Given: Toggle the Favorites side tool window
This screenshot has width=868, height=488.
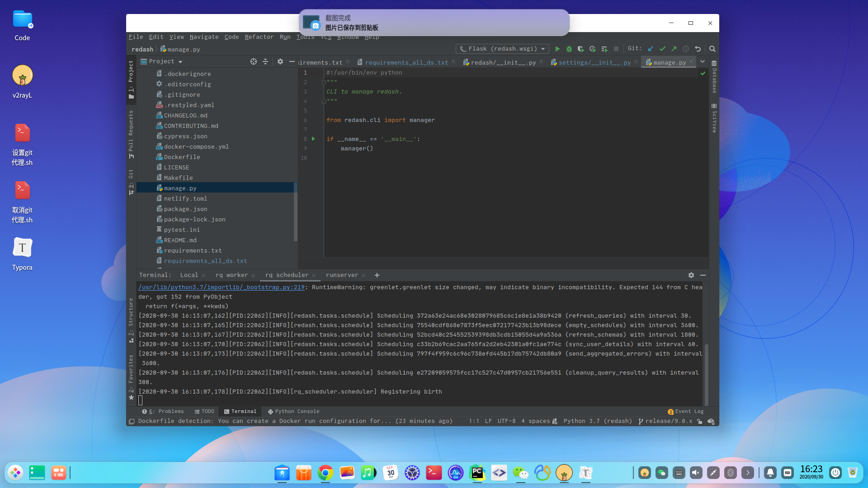Looking at the screenshot, I should 131,377.
